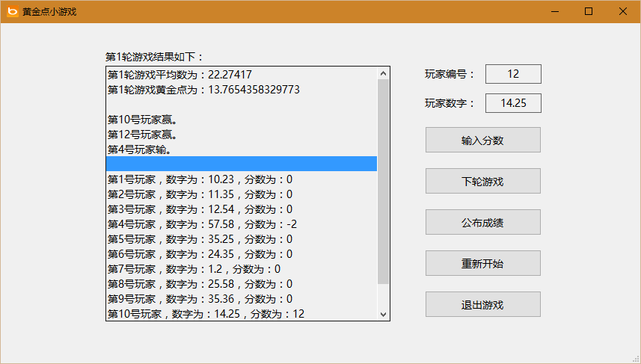Minimize the 黄金点小游戏 window

[x=555, y=11]
